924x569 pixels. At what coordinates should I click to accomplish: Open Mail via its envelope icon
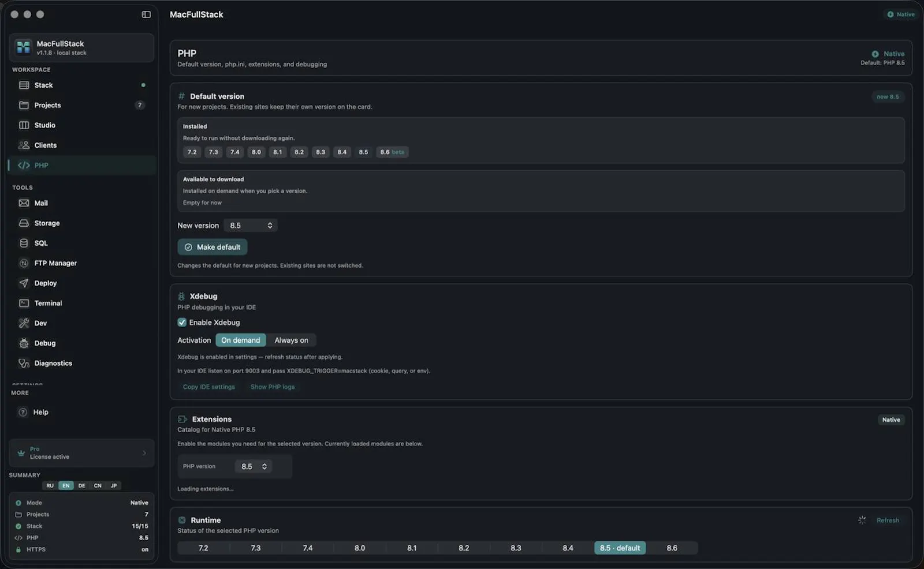click(x=24, y=203)
